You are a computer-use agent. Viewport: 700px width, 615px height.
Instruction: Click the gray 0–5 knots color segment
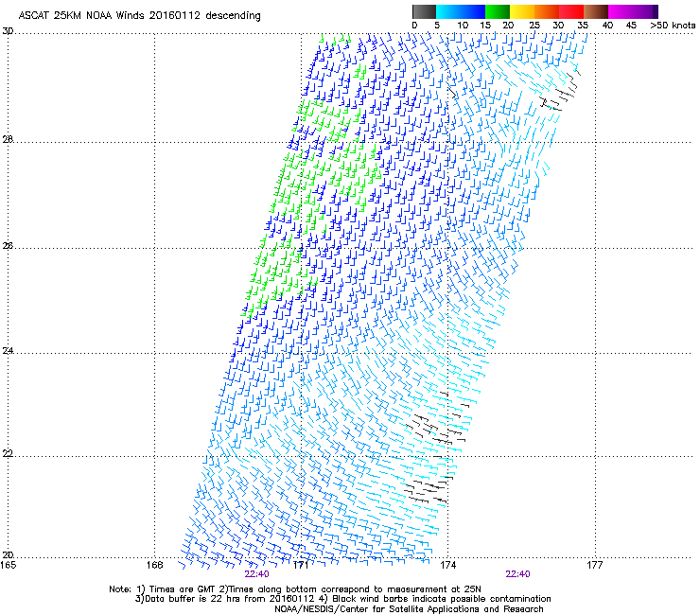[424, 11]
